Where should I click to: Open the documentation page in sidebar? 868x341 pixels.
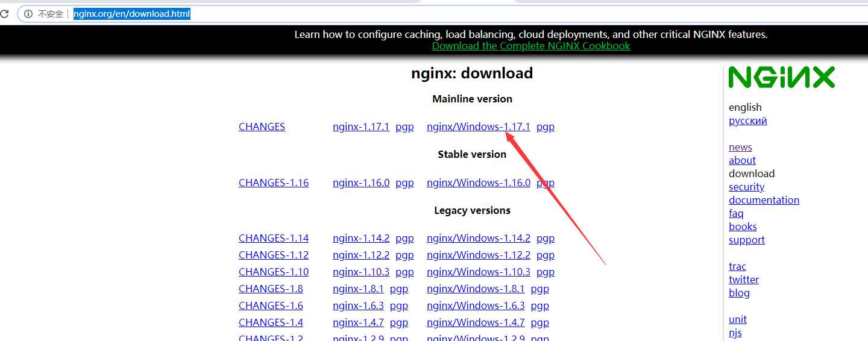coord(764,200)
